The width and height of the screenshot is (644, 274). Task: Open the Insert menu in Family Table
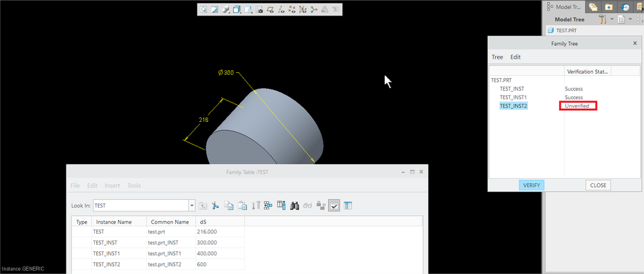(112, 186)
